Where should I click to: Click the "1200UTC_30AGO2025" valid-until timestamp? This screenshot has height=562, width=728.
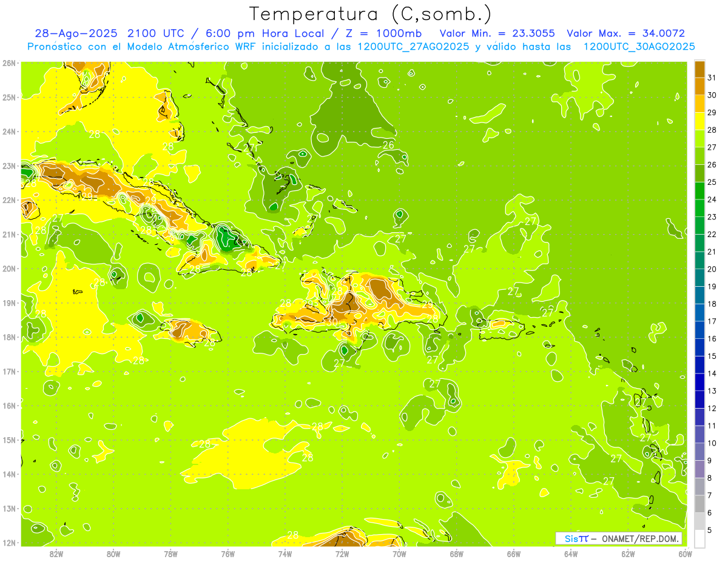639,47
